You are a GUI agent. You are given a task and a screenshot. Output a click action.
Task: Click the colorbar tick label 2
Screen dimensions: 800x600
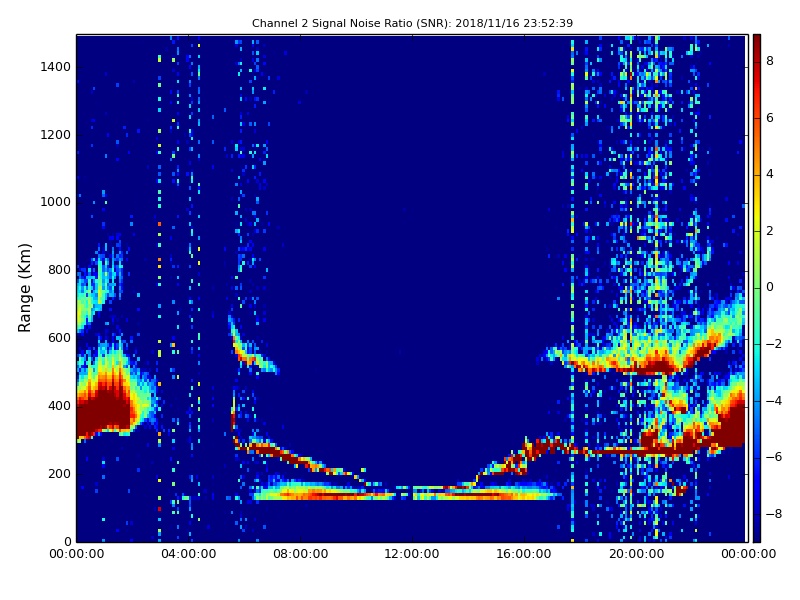click(770, 231)
